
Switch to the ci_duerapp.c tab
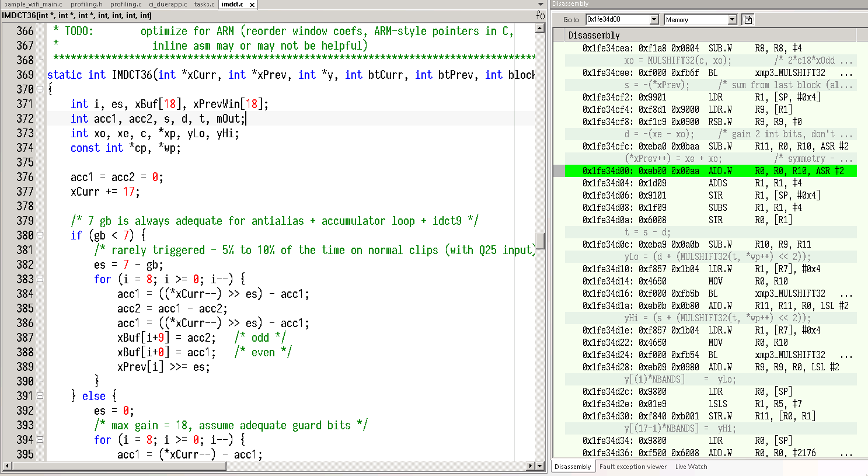pos(168,4)
